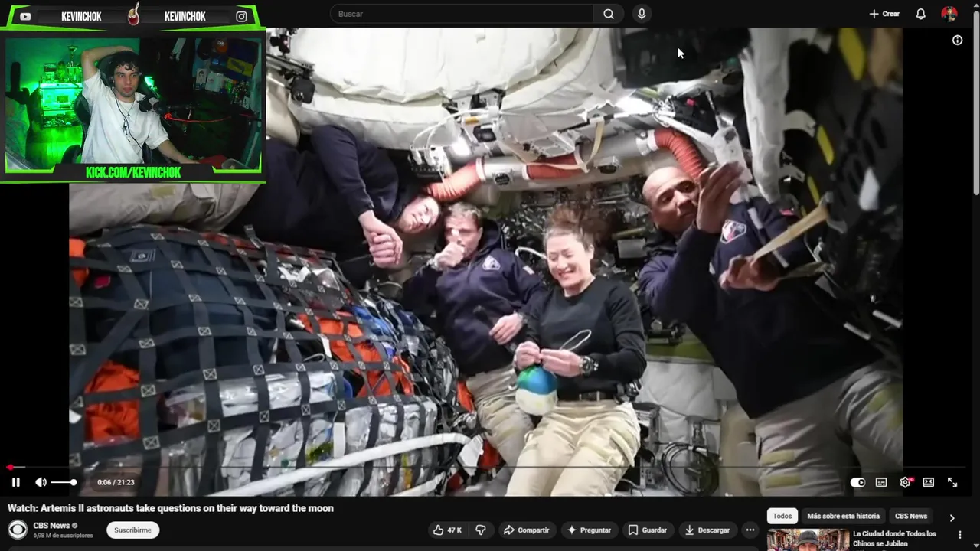Open options for La Ciudad video
980x551 pixels.
click(960, 535)
